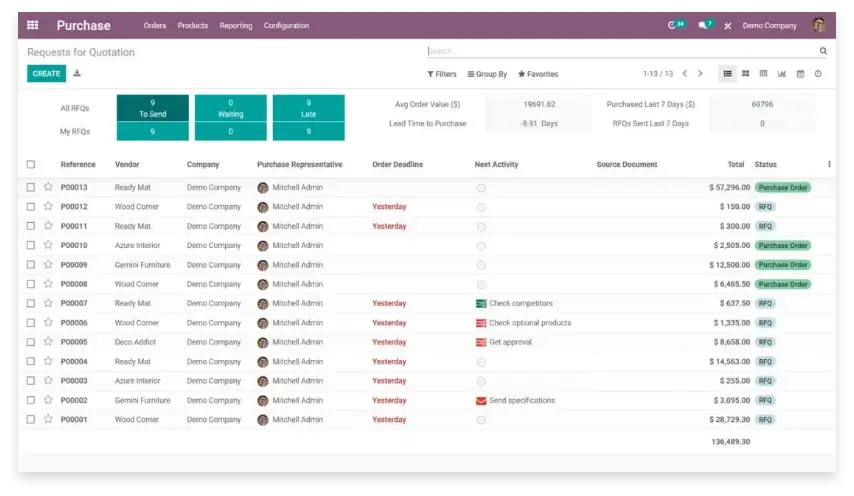Screen dimensions: 854x496
Task: Open the calendar view
Action: coord(800,74)
